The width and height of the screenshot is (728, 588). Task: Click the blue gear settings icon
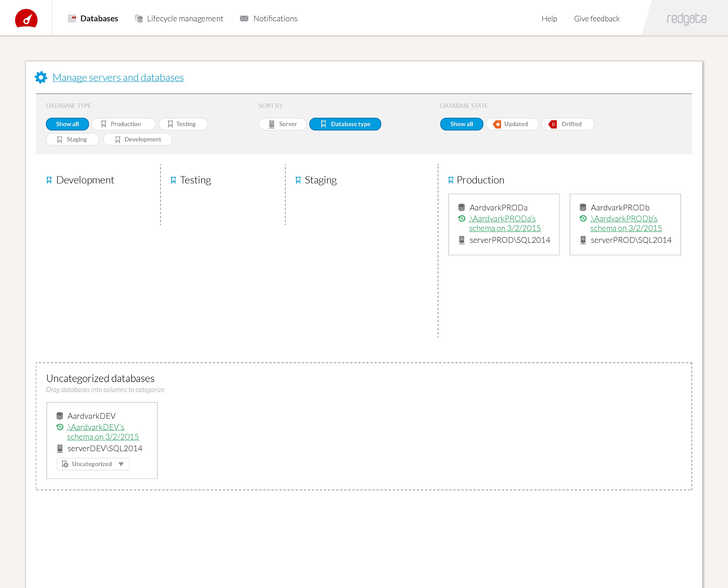pyautogui.click(x=41, y=77)
